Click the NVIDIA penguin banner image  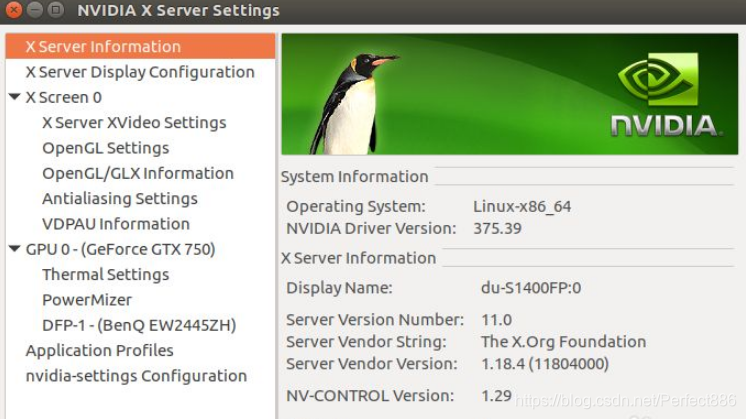(510, 94)
